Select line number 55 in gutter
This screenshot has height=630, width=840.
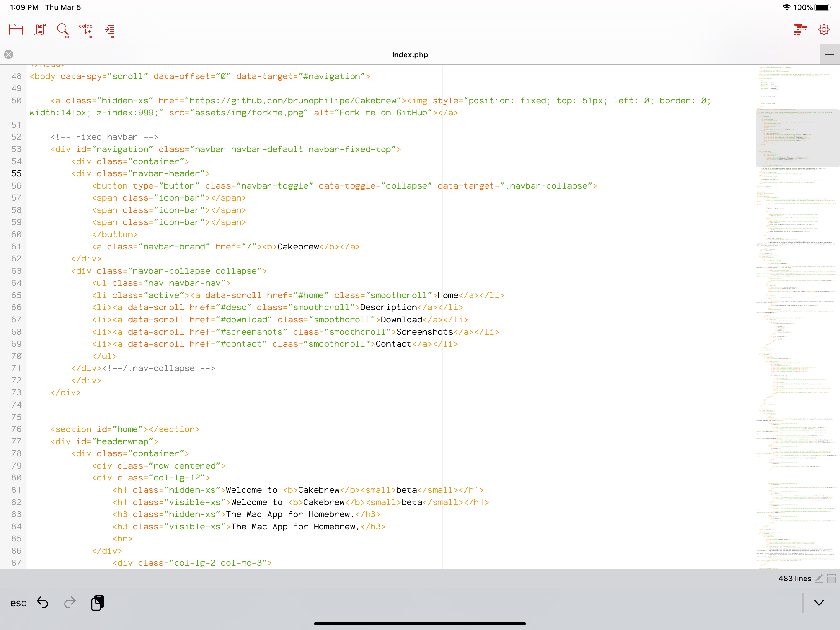pyautogui.click(x=16, y=173)
